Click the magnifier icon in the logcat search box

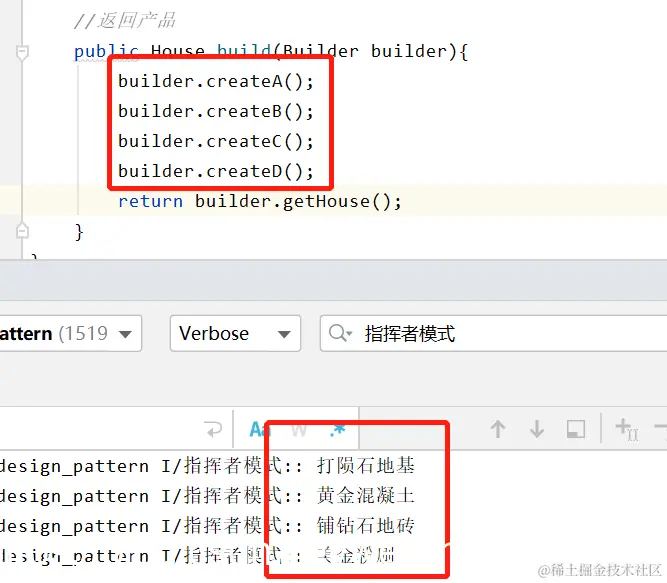click(x=340, y=333)
